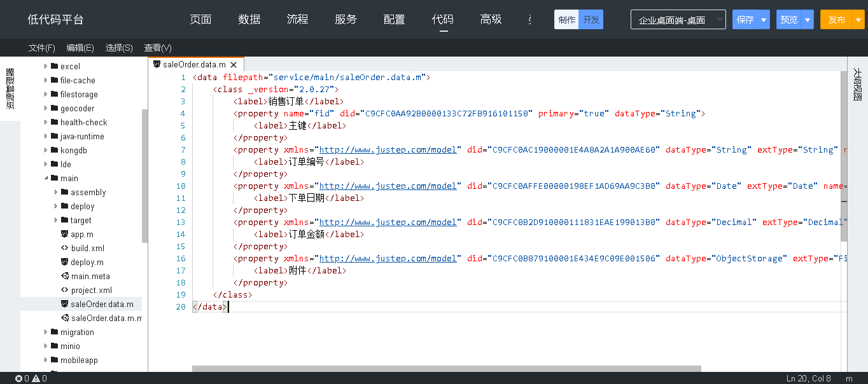Open app.m file via its icon
868x384 pixels.
click(64, 234)
